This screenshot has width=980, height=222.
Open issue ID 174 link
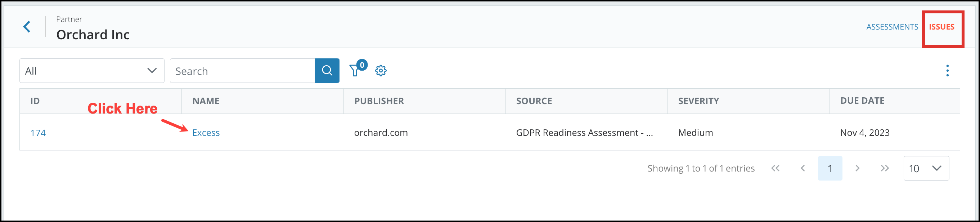38,133
